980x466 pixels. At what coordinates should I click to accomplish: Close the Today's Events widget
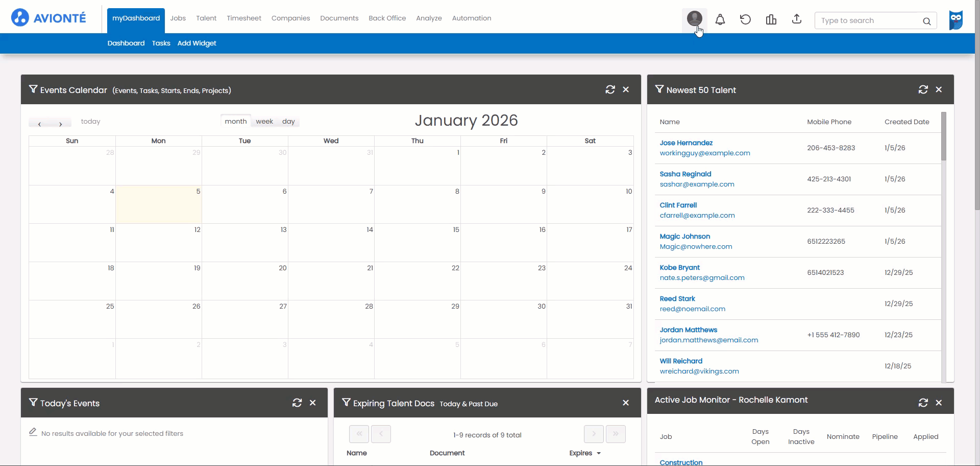(x=313, y=403)
